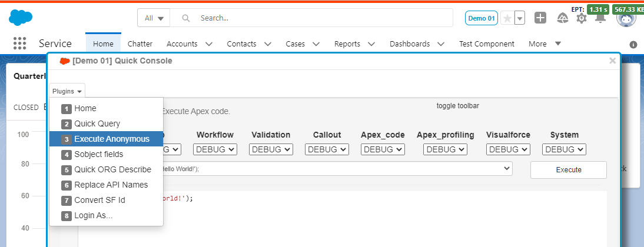The width and height of the screenshot is (644, 247).
Task: Click the global actions plus icon
Action: pyautogui.click(x=540, y=18)
